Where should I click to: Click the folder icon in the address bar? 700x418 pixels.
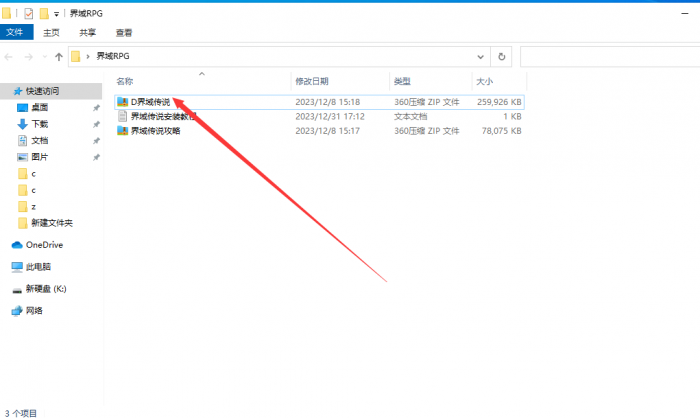click(x=76, y=56)
